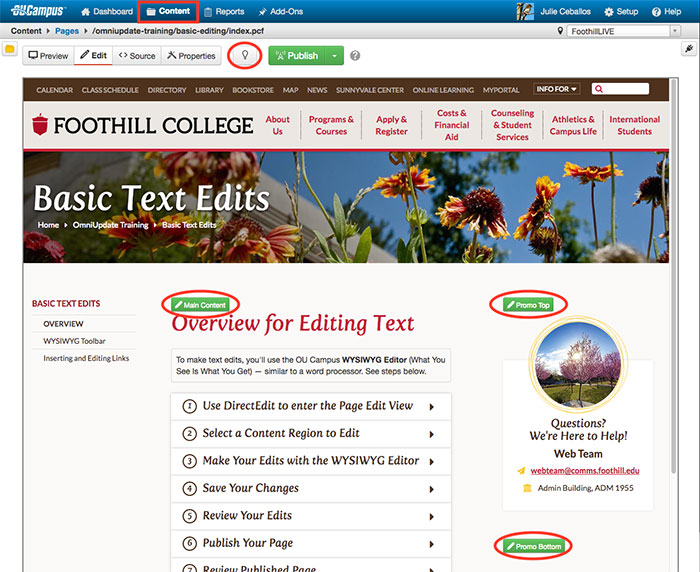Viewport: 700px width, 572px height.
Task: Click the BOOKSTORE link
Action: coord(253,90)
